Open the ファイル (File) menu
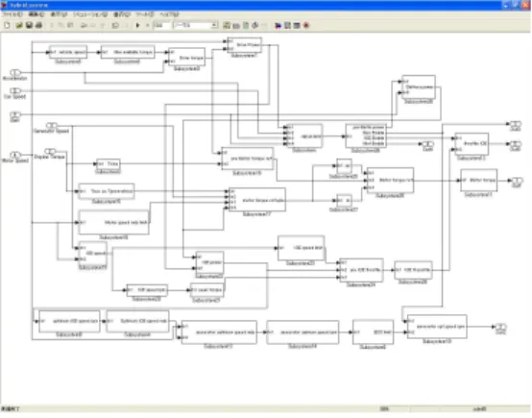The height and width of the screenshot is (418, 532). coord(12,14)
